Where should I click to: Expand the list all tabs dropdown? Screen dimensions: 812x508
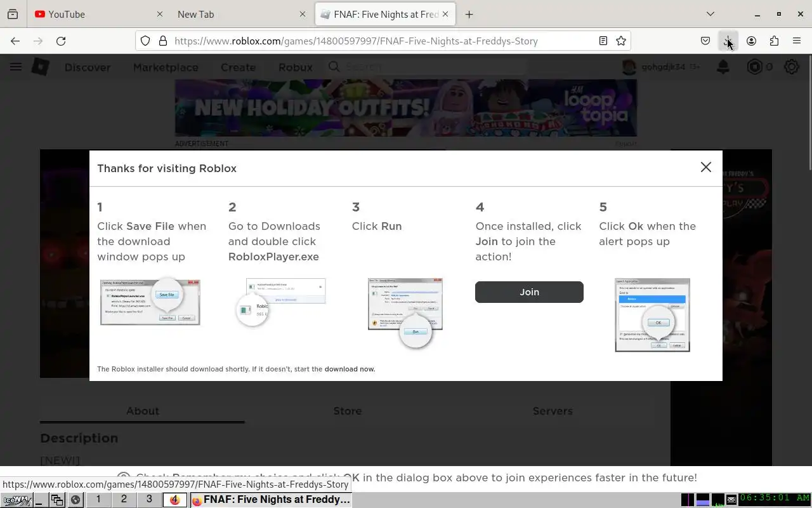[710, 14]
